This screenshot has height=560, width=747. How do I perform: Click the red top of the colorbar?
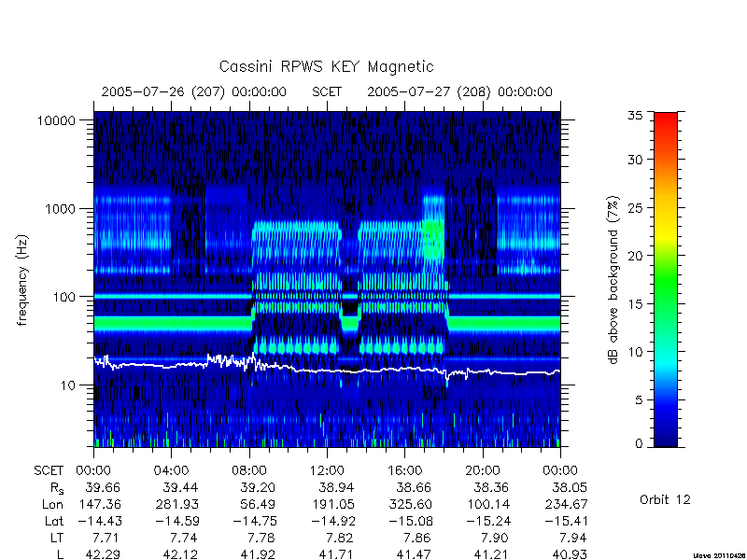point(666,119)
